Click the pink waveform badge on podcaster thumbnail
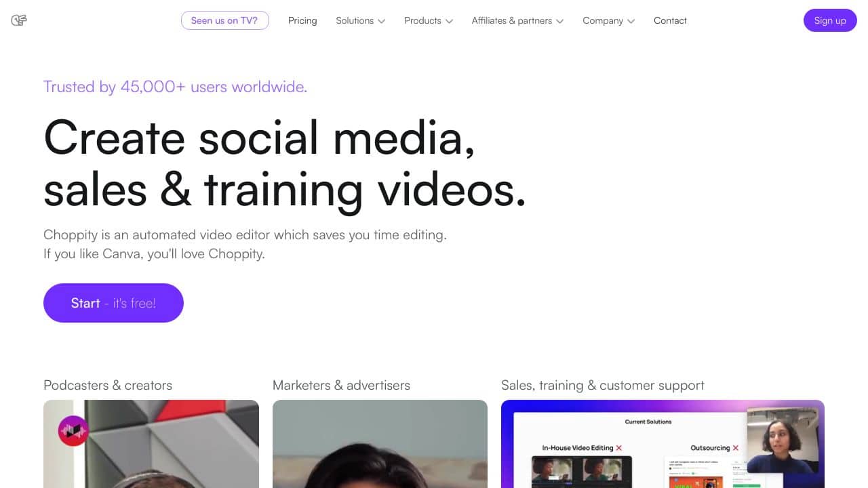 [73, 430]
